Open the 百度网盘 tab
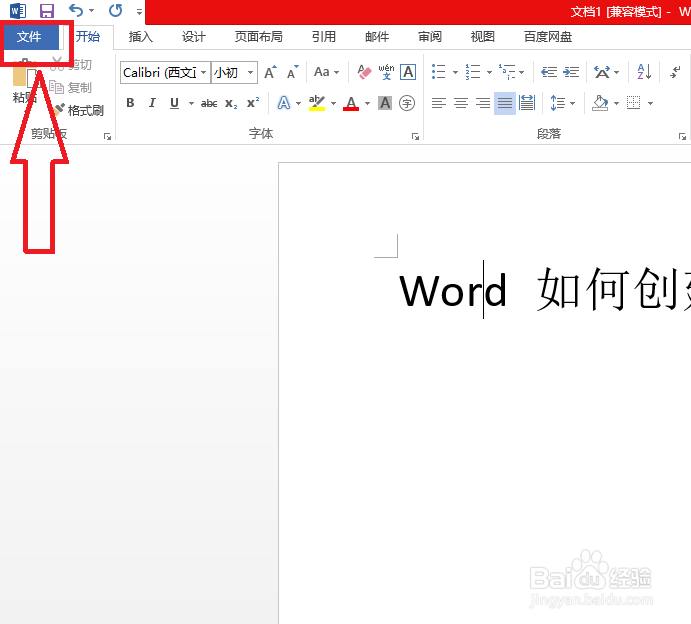 click(548, 37)
